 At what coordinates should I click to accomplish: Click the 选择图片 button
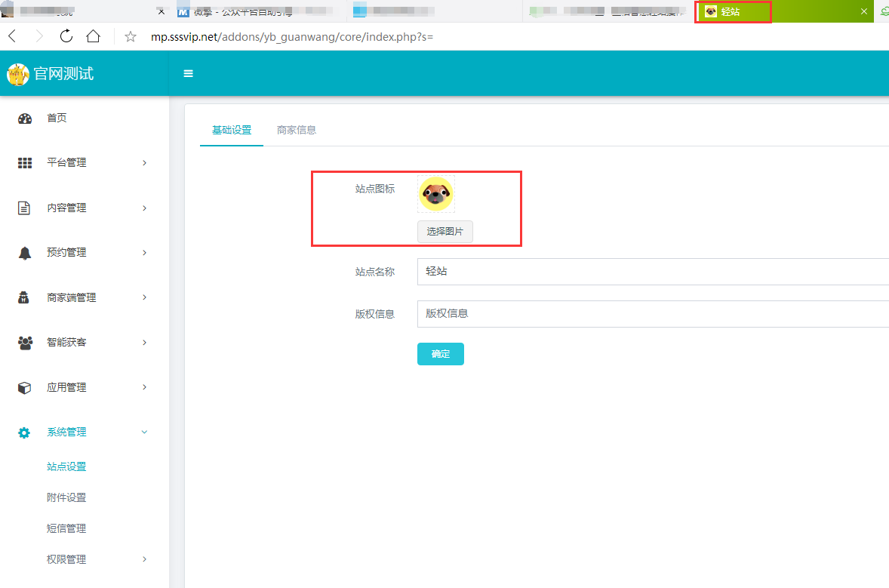tap(444, 232)
